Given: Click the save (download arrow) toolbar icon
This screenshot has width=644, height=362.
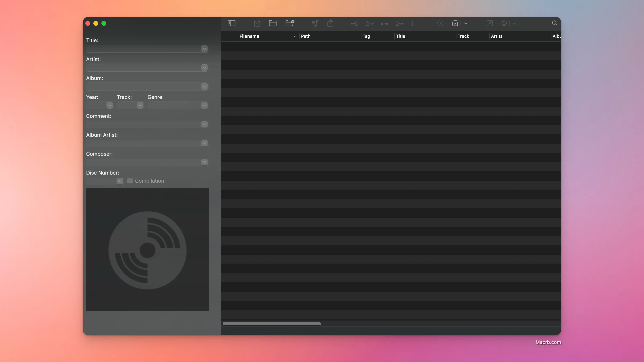Looking at the screenshot, I should (257, 23).
